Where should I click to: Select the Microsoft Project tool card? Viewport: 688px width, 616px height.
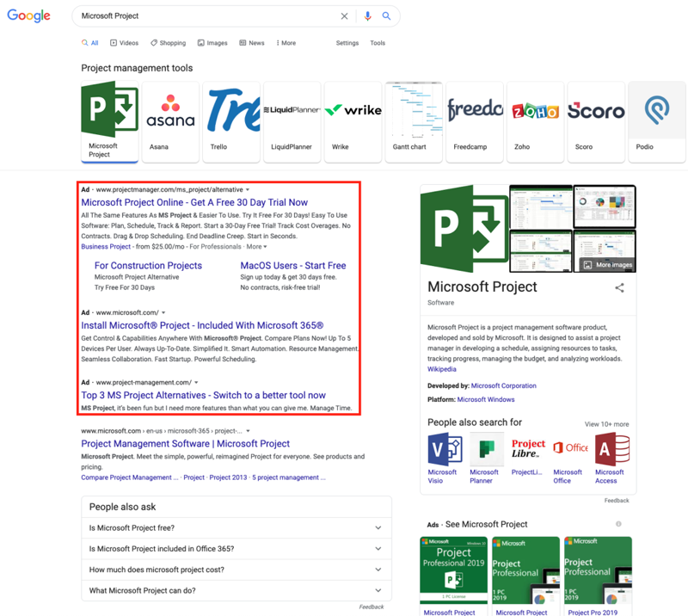(110, 121)
